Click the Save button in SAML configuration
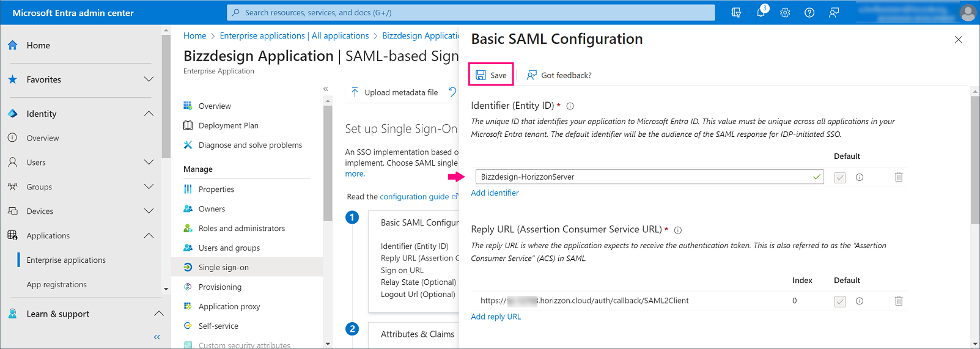Screen dimensions: 980x349 click(x=492, y=75)
